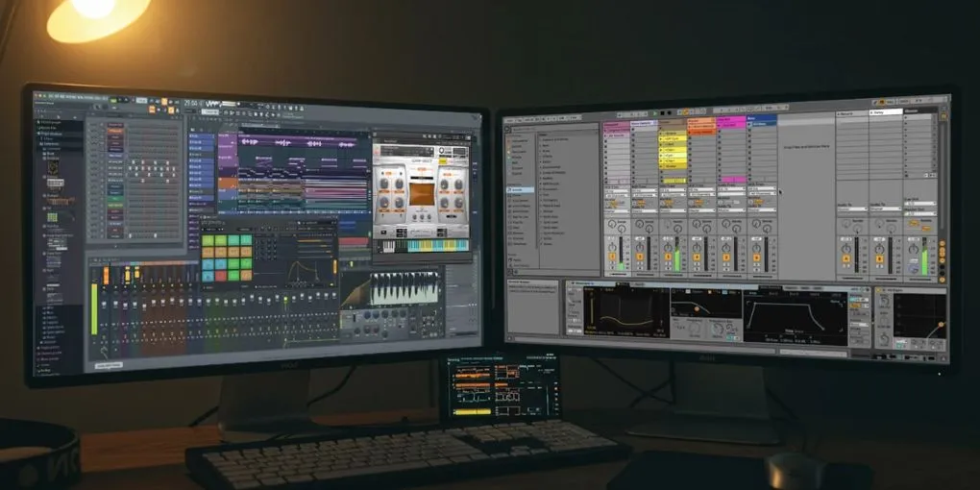Toggle the magenta track's activator button

coord(726,257)
